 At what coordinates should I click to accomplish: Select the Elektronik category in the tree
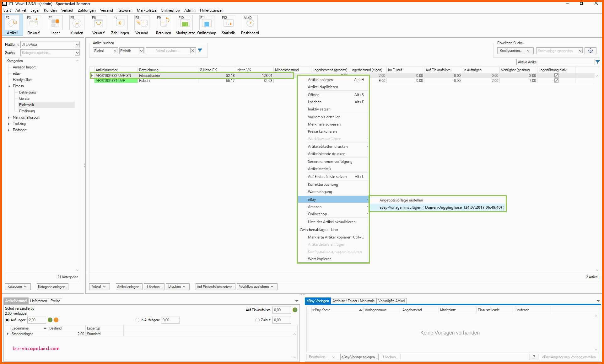pos(27,105)
